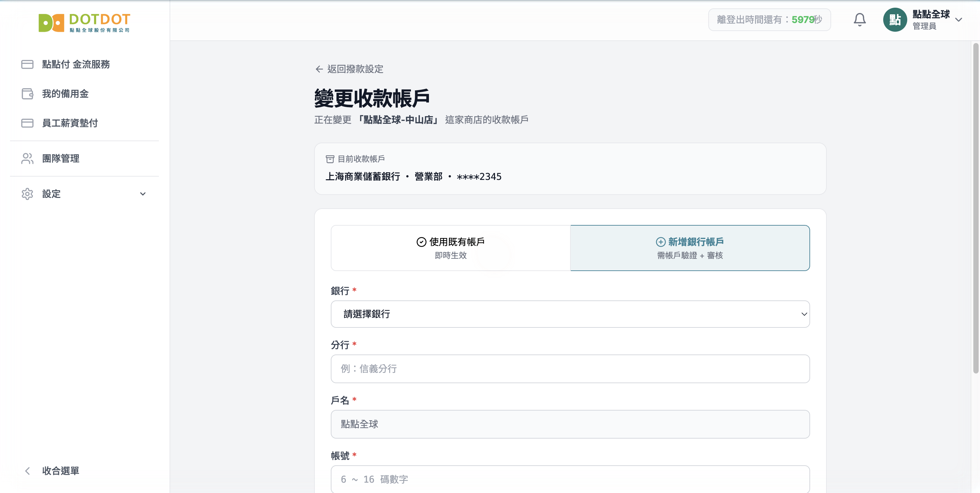The image size is (980, 493).
Task: Open 員工薪資墊付 menu item
Action: point(84,123)
